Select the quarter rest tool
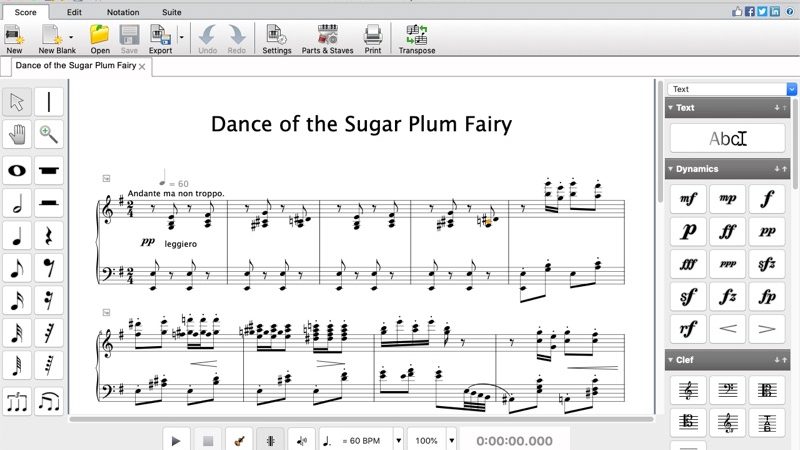 [49, 236]
